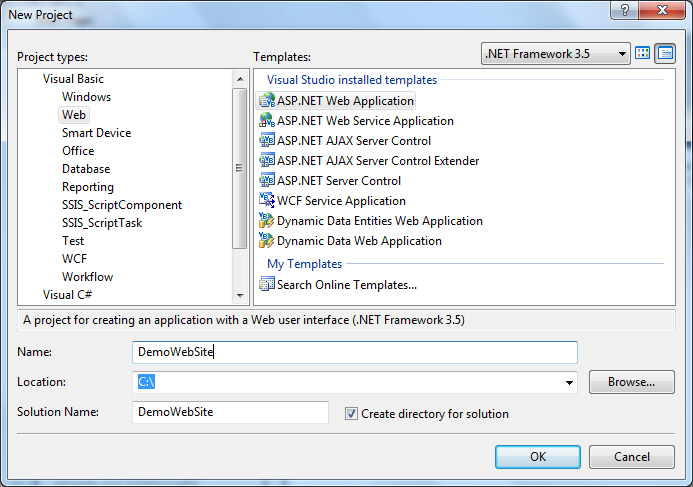Select 'ASP.NET Server Control' template text
The width and height of the screenshot is (693, 487).
(x=339, y=181)
